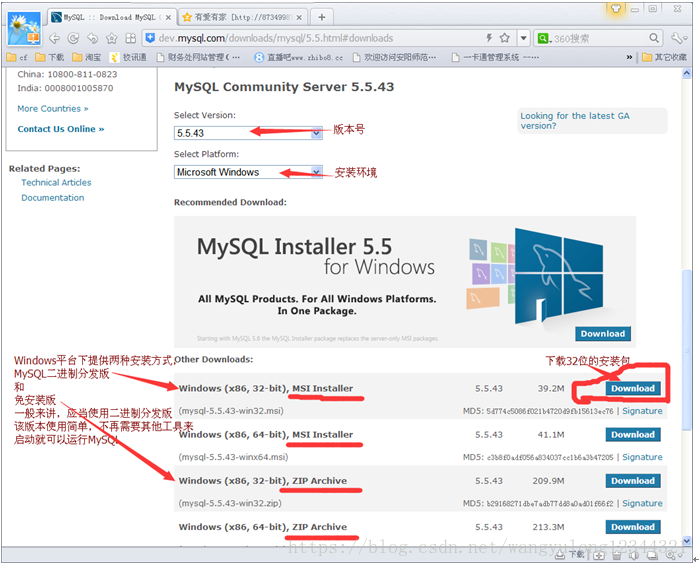Click the undo/restore closed tab icon
Screen dimensions: 699x567
pyautogui.click(x=92, y=38)
